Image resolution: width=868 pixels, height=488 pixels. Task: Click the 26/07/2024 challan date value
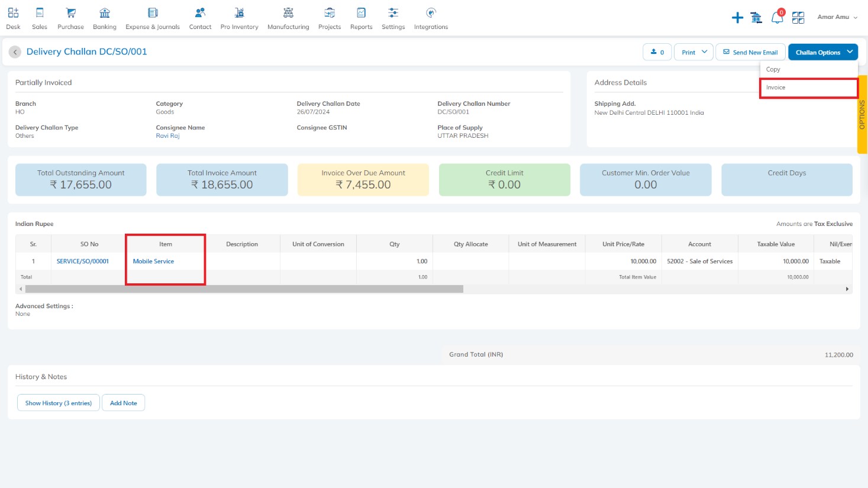tap(313, 112)
